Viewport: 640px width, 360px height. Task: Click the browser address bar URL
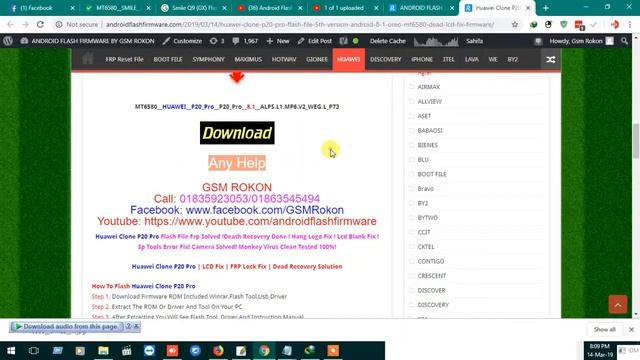coord(300,24)
